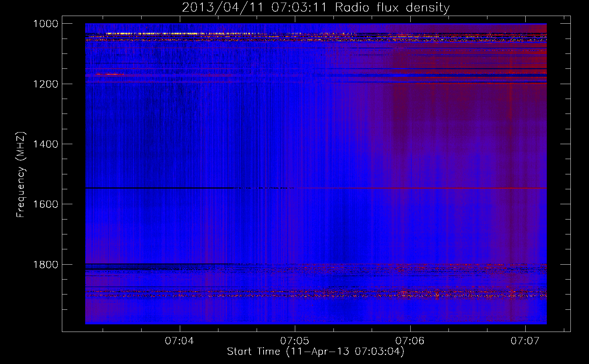Click the "Frequency (MHZ)" axis title
This screenshot has height=364, width=589.
tap(21, 175)
